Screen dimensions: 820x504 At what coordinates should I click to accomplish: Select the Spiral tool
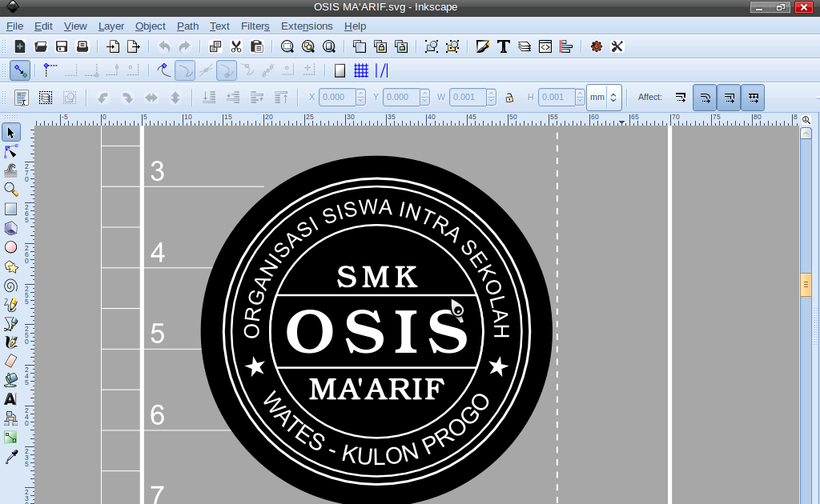(10, 286)
